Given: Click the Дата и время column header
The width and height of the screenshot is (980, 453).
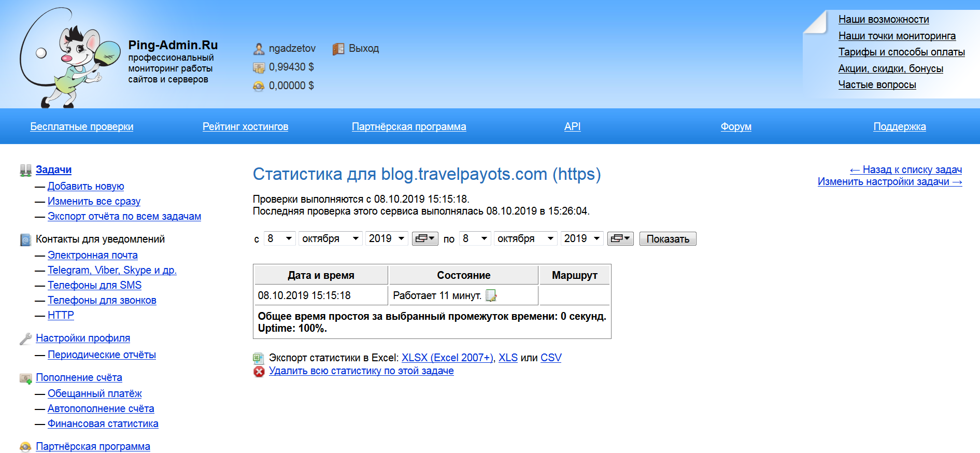Looking at the screenshot, I should 321,275.
